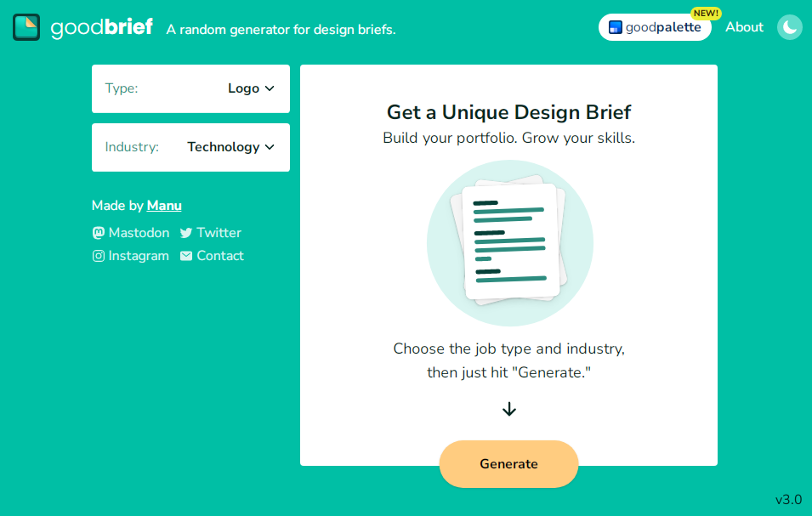Click the Contact envelope icon
Screen dimensions: 812x516
186,256
